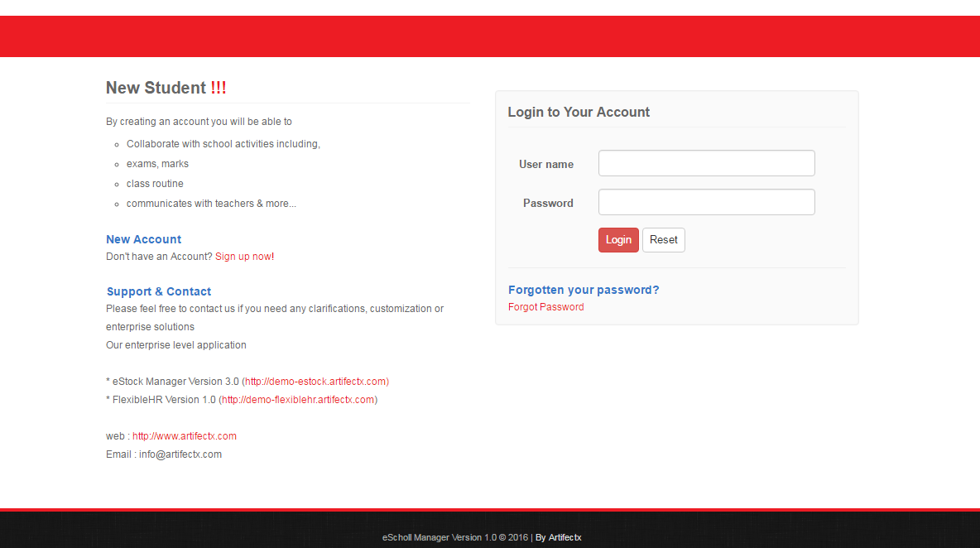Click the eScholl Manager Version footer text
The width and height of the screenshot is (980, 548).
[x=439, y=537]
